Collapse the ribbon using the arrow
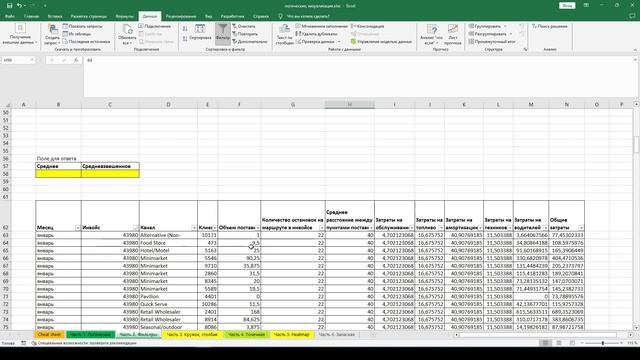Viewport: 640px width, 360px height. (635, 50)
